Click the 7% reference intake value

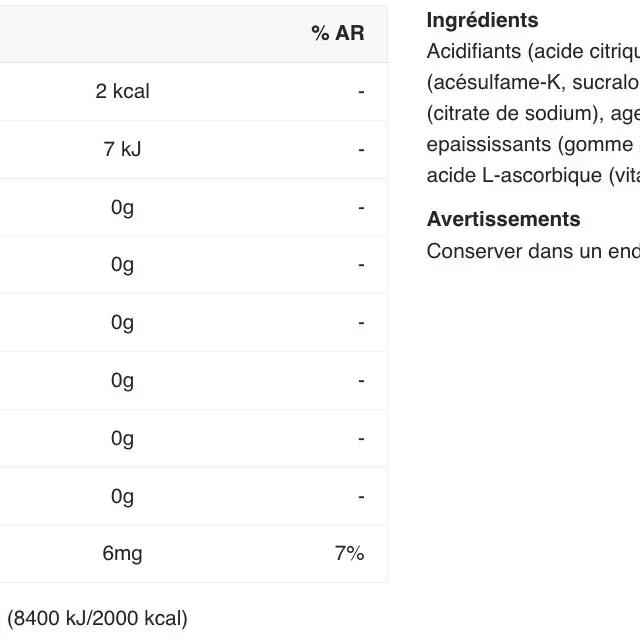click(x=349, y=553)
